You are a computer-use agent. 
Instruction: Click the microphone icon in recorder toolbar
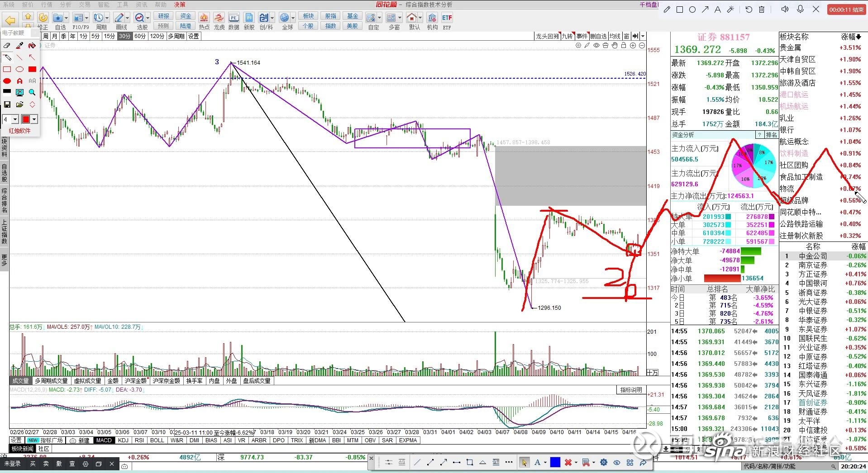tap(800, 9)
